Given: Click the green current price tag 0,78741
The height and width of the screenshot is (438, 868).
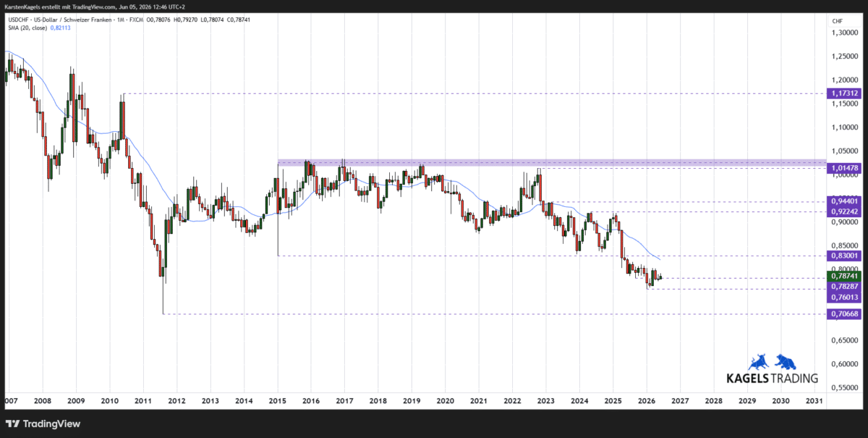Looking at the screenshot, I should point(844,276).
